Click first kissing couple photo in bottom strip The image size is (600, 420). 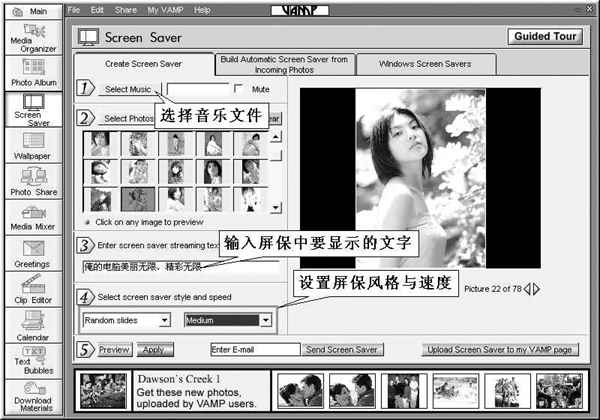300,391
